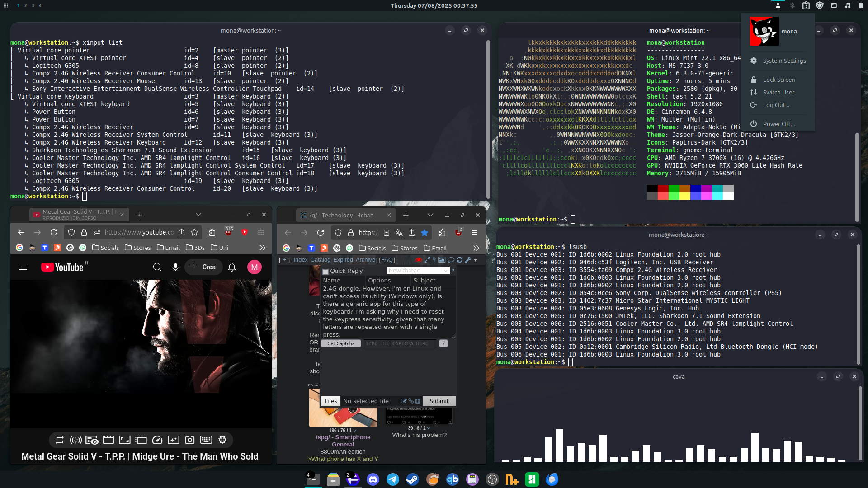Open YouTube hamburger guide menu
Viewport: 868px width, 488px height.
pyautogui.click(x=23, y=267)
